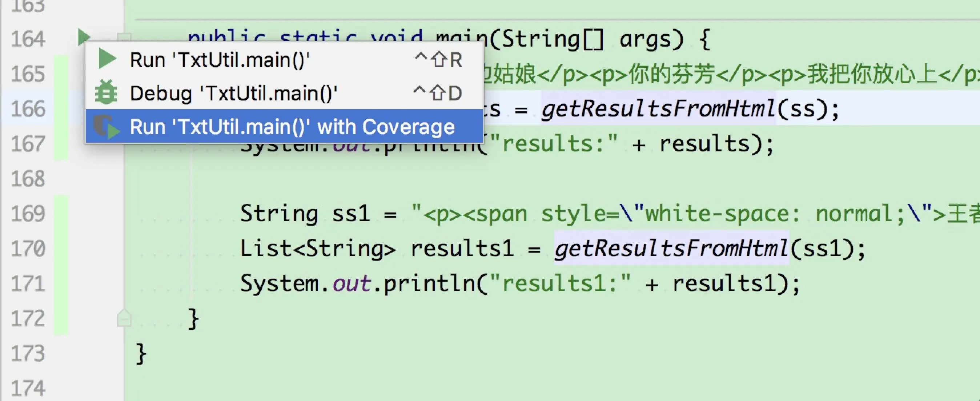Click the "results:" string literal
The image size is (980, 401).
point(554,144)
